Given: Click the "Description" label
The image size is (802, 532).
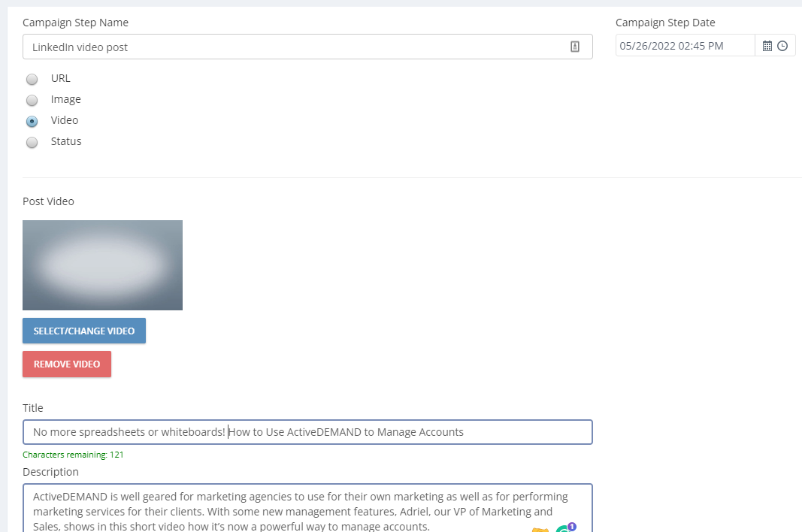Looking at the screenshot, I should pos(50,472).
